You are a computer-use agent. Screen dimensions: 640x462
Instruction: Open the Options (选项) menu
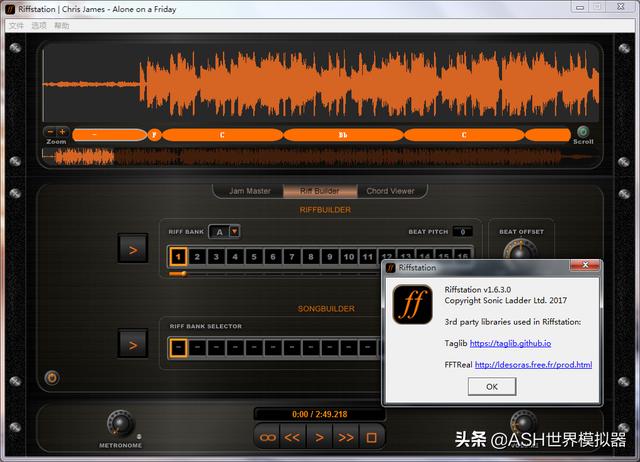click(39, 26)
